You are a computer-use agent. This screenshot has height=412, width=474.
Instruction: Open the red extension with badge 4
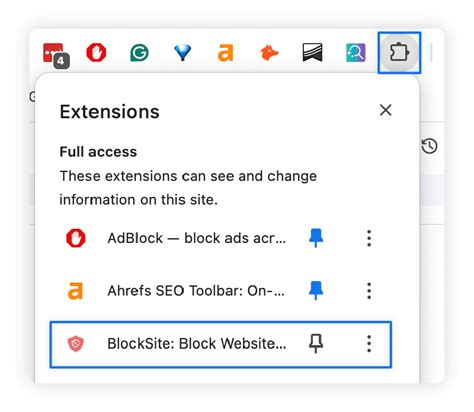coord(55,54)
